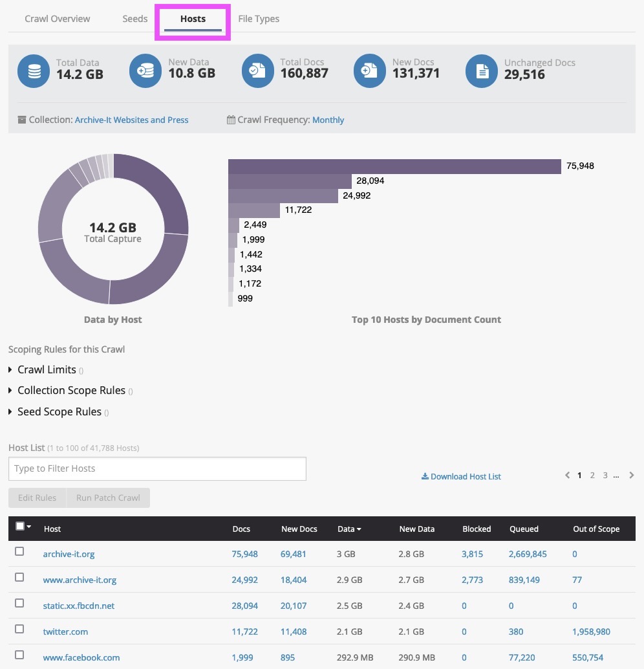This screenshot has height=669, width=644.
Task: Download Host List link
Action: coord(461,477)
